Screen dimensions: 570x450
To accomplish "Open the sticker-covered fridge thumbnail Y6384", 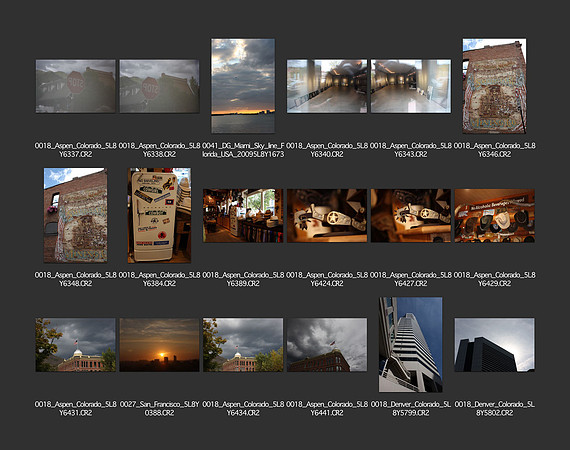I will [x=159, y=215].
